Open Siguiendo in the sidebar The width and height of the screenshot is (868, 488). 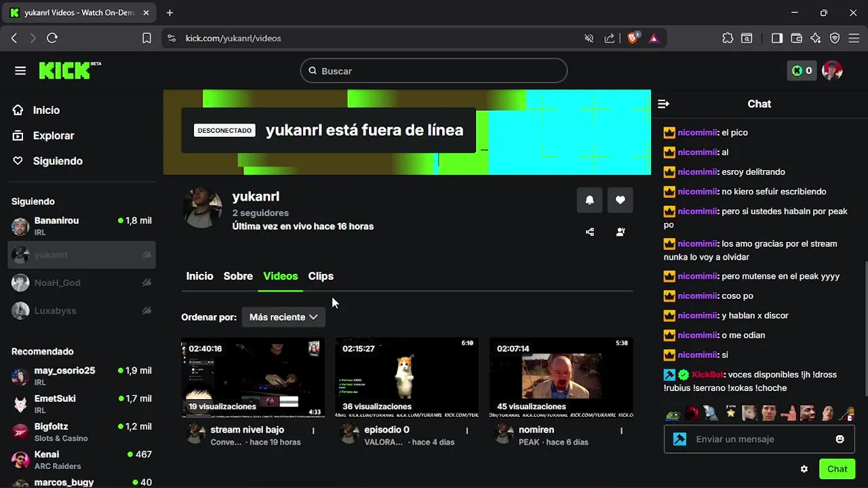click(58, 161)
